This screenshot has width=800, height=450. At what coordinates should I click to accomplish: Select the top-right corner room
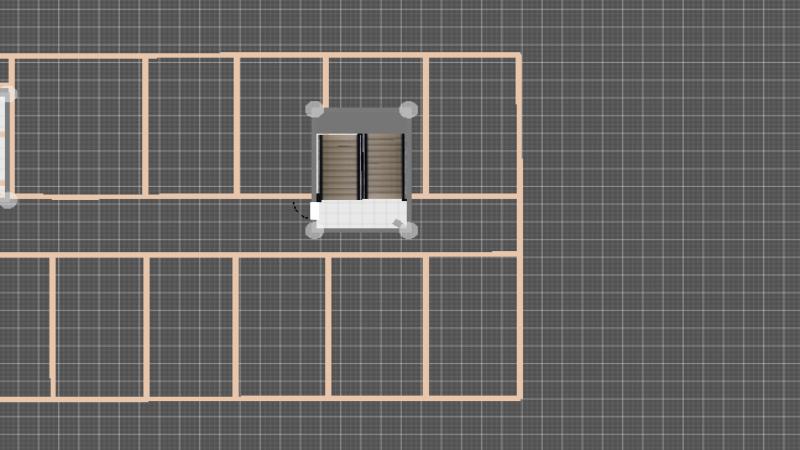click(x=471, y=125)
